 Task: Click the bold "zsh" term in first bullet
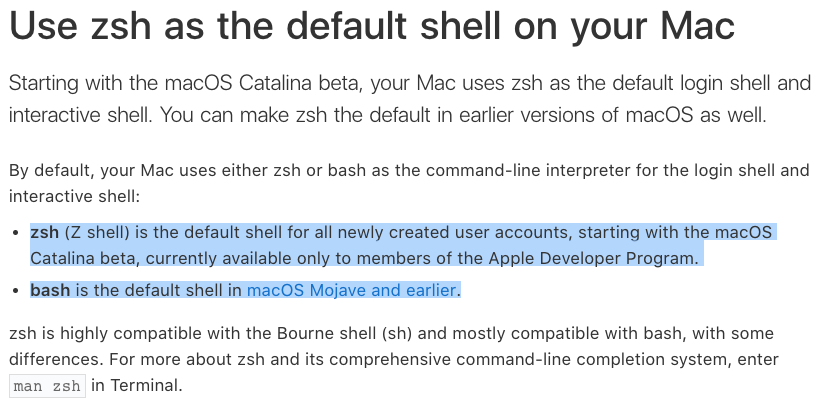point(45,233)
